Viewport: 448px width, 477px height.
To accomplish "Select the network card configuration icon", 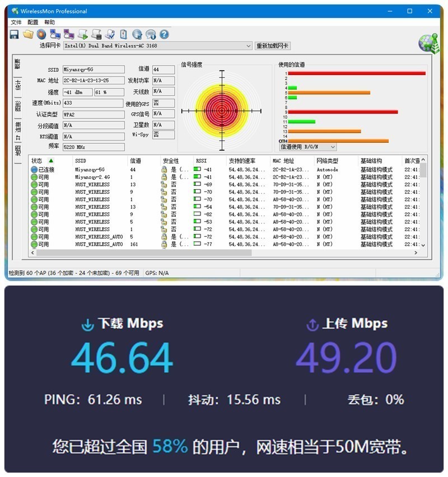I will point(56,34).
